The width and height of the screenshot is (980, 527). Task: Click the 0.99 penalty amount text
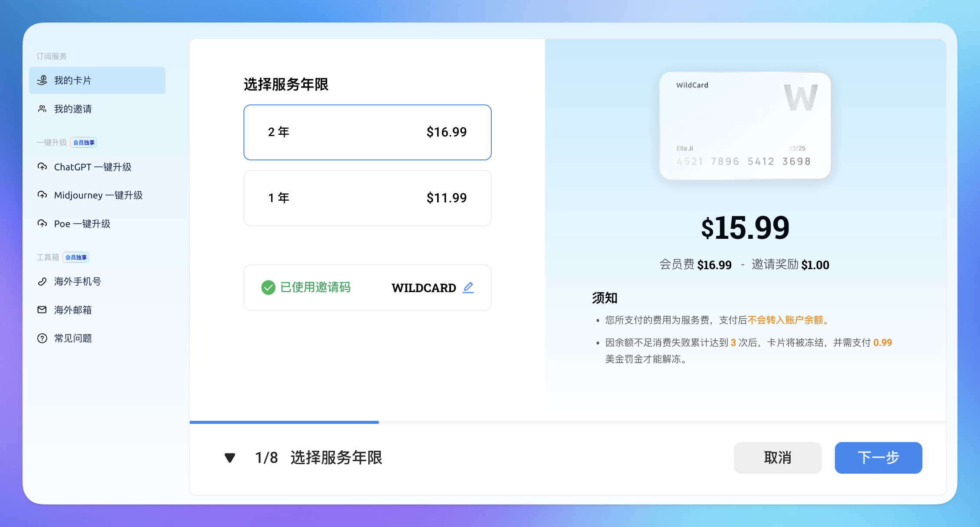pyautogui.click(x=883, y=342)
